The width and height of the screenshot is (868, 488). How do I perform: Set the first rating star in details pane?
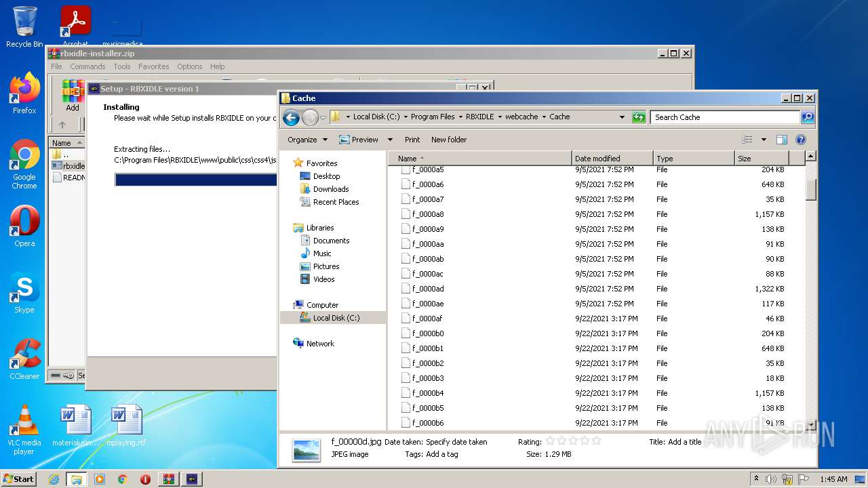click(551, 441)
